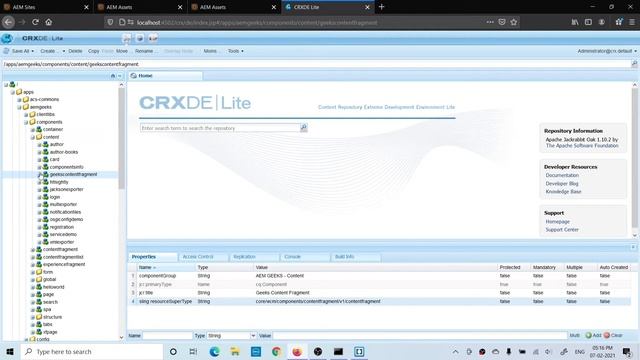Open the Create dropdown in toolbar
Screen dimensions: 640x360
(52, 51)
